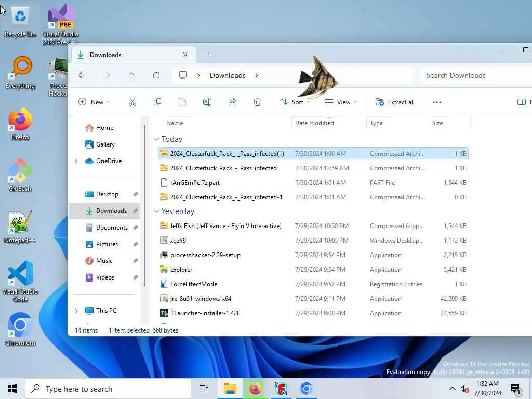Open the See more (...) menu
Viewport: 532px width, 399px height.
[437, 102]
